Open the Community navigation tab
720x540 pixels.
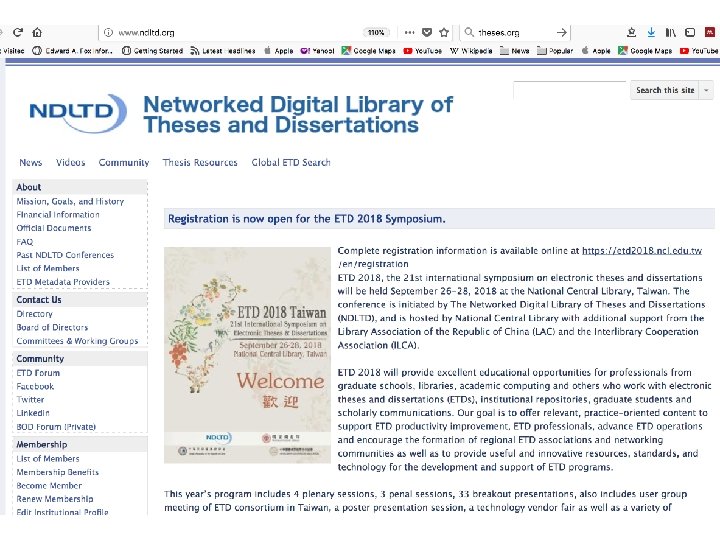[x=124, y=163]
